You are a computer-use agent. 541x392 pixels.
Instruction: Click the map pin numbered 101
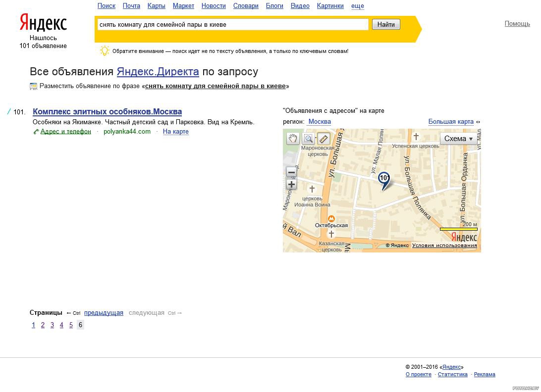click(383, 181)
